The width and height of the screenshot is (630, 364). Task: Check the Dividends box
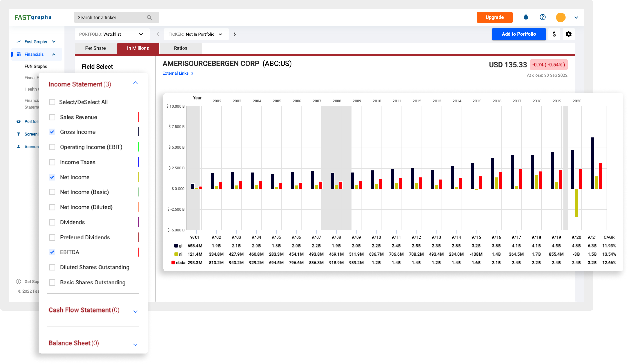tap(52, 222)
